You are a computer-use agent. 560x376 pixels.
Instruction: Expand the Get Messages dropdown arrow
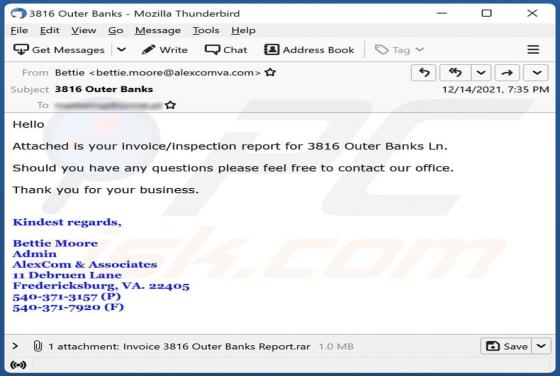click(x=121, y=50)
